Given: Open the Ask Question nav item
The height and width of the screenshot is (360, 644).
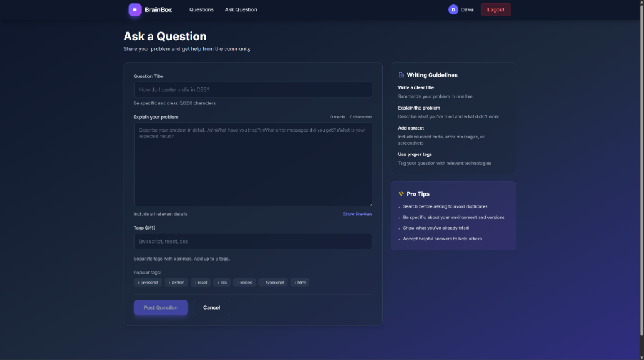Looking at the screenshot, I should [241, 9].
